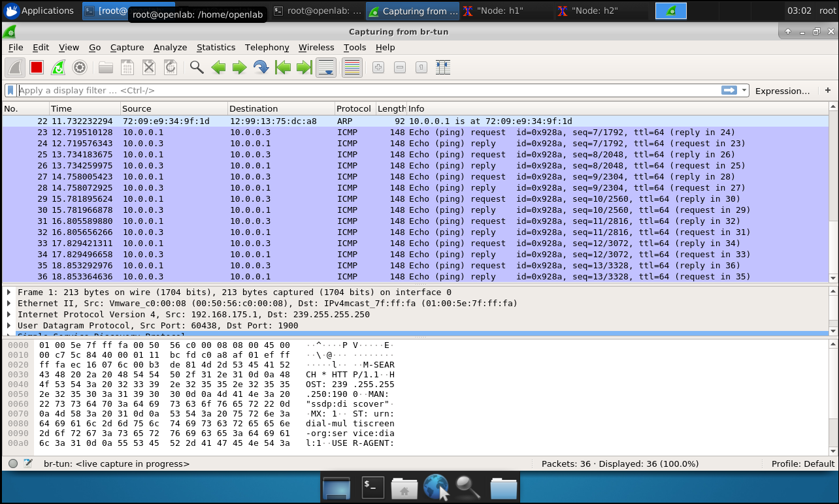Screen dimensions: 839x504
Task: Select packet 30 ICMP echo reply
Action: pyautogui.click(x=415, y=210)
